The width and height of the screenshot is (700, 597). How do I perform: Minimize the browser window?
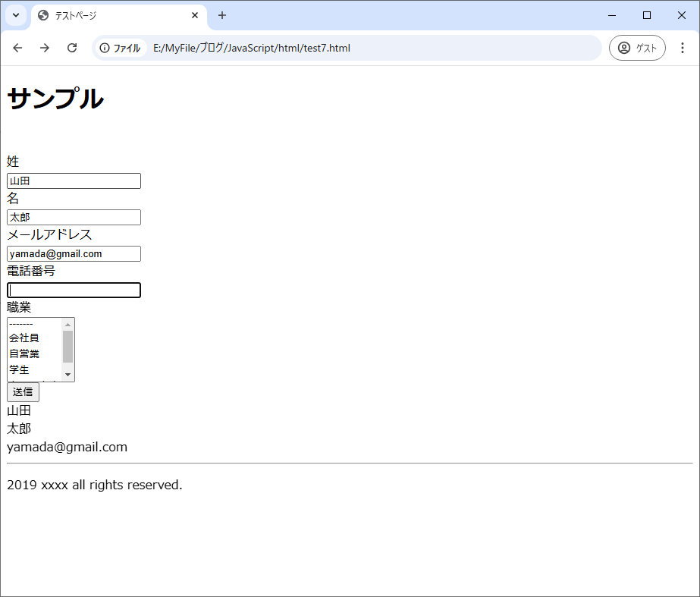pos(612,15)
